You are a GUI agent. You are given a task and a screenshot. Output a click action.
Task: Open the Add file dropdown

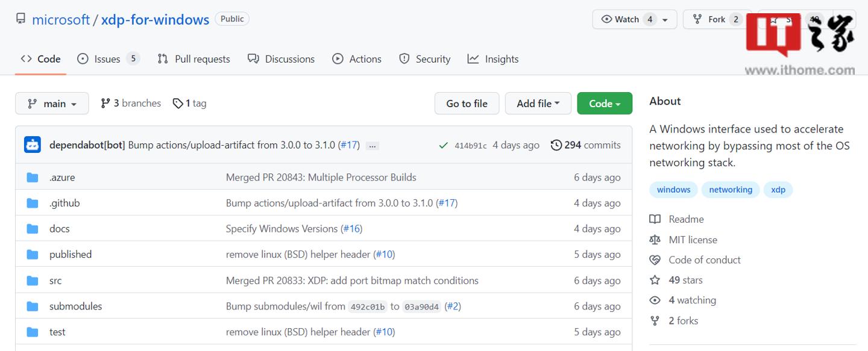[x=538, y=103]
